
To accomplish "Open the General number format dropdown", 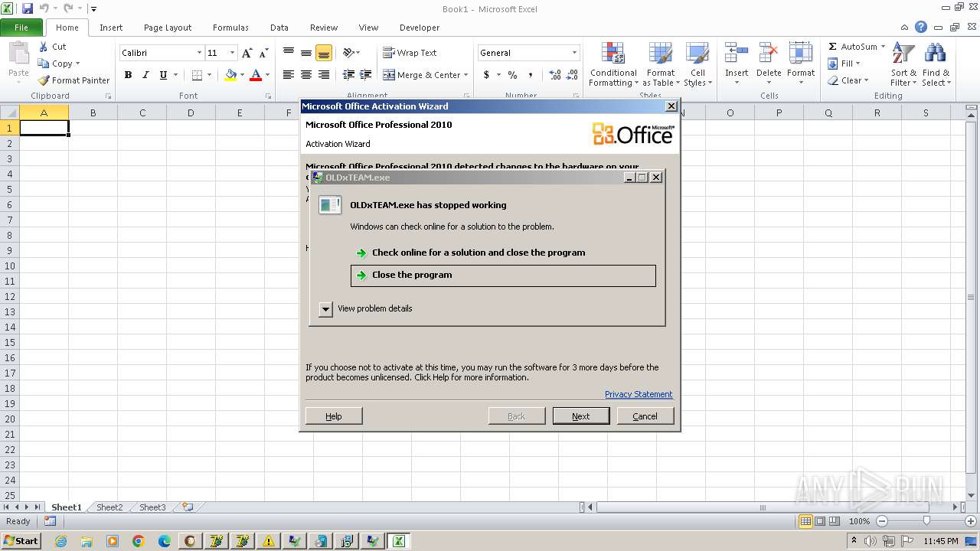I will click(x=574, y=53).
